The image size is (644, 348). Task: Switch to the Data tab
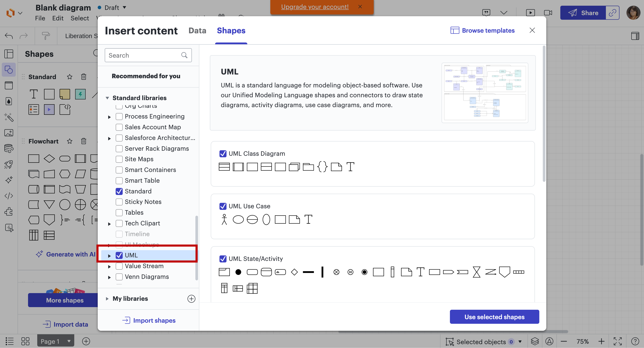[x=197, y=30]
